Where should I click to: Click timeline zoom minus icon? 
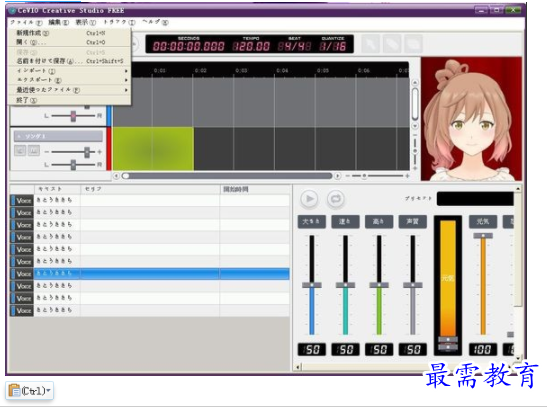tap(347, 176)
